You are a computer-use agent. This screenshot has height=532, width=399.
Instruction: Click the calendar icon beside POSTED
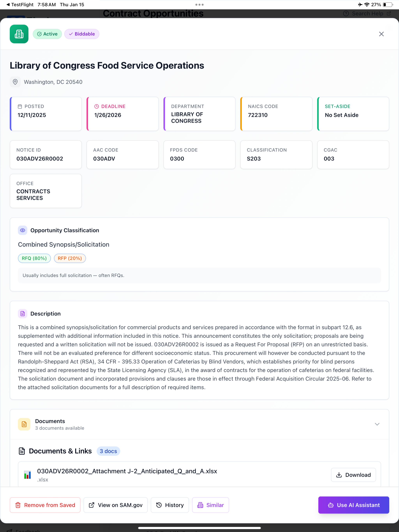(20, 106)
